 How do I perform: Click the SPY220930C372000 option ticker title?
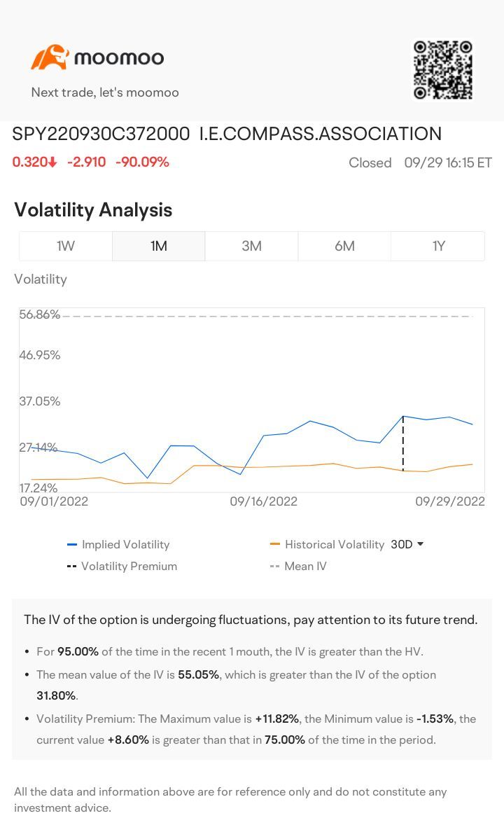(x=101, y=134)
